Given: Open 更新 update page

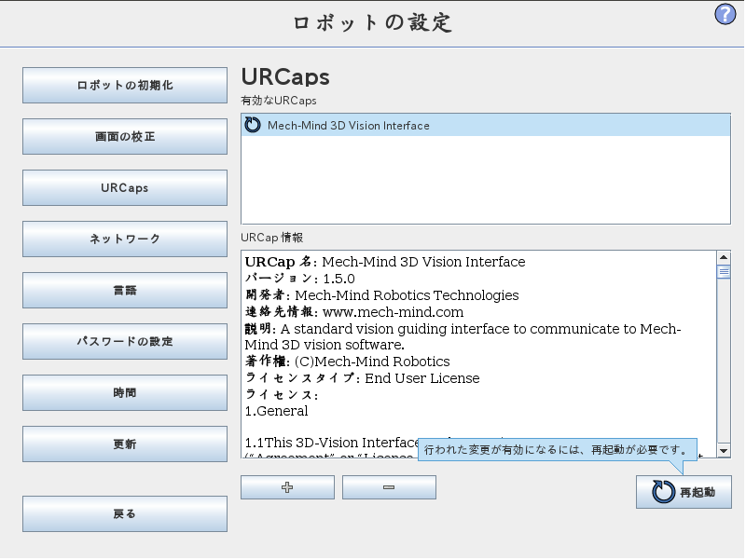Looking at the screenshot, I should [125, 444].
